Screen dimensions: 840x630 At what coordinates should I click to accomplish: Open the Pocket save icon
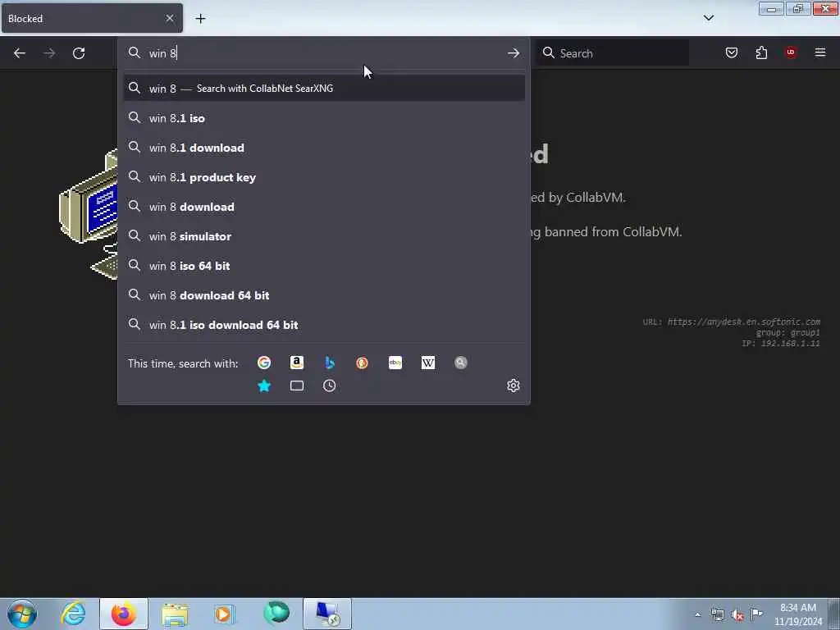pyautogui.click(x=731, y=52)
